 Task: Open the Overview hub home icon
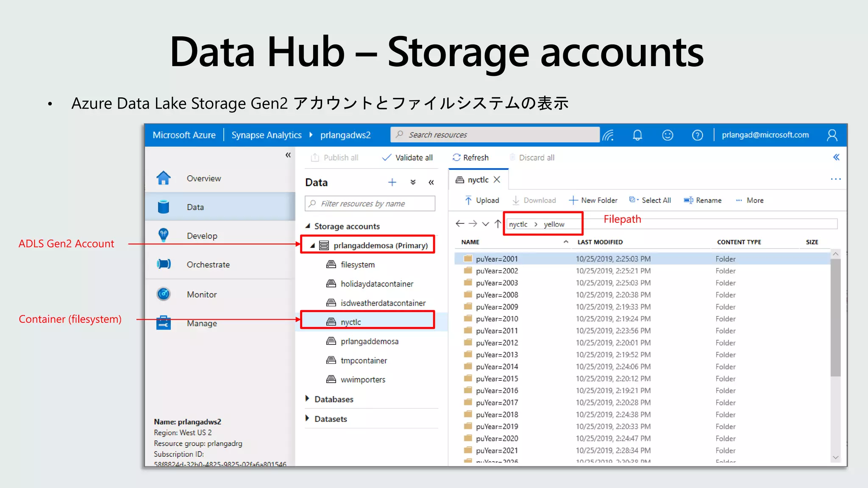[164, 178]
